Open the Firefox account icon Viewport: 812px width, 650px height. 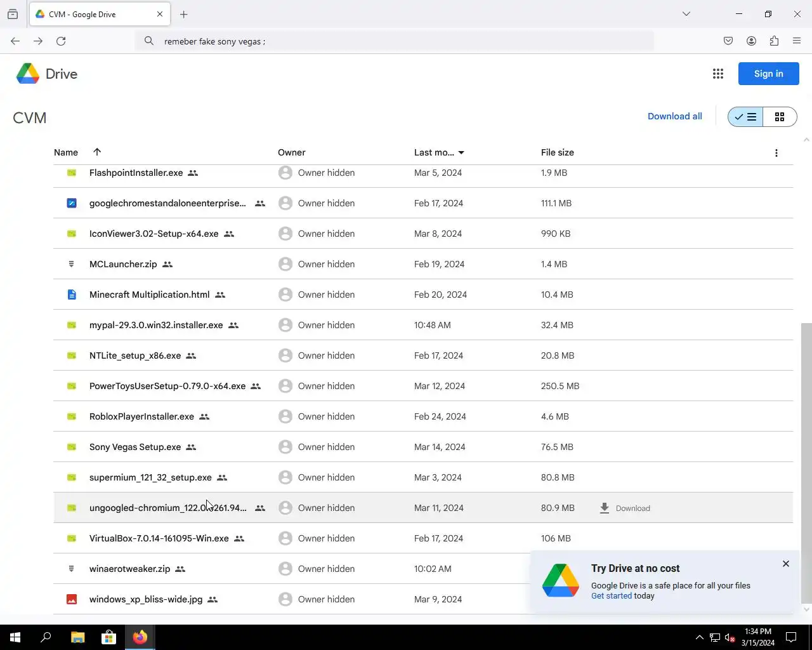751,41
